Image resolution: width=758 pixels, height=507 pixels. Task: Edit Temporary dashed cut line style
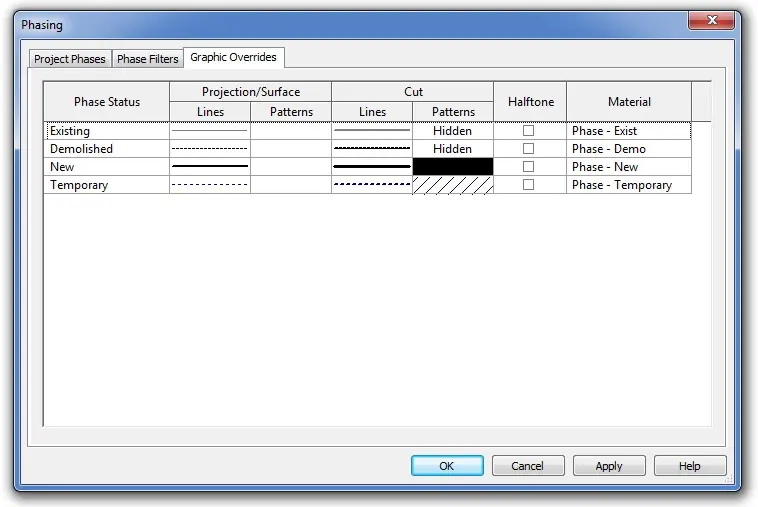coord(372,185)
